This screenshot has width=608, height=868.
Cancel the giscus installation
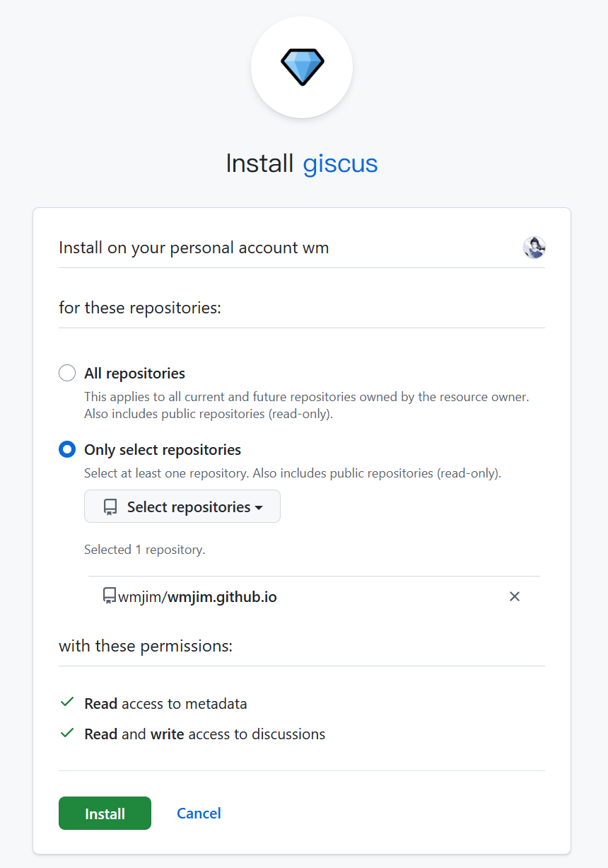point(199,813)
